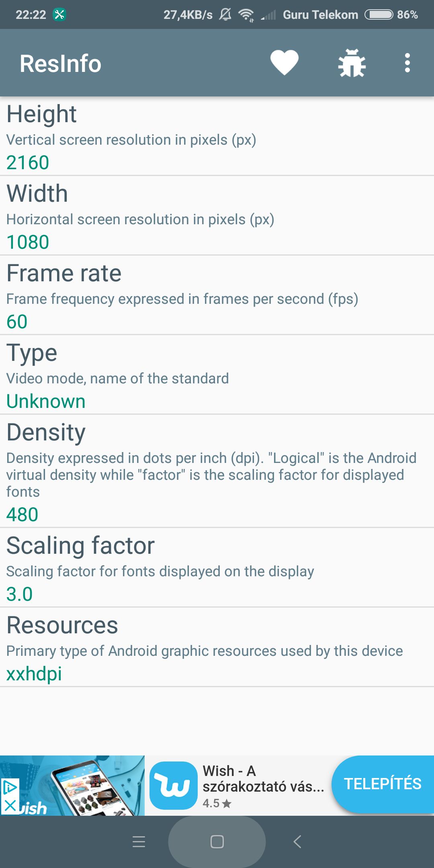Tap the ResInfo app title
Image resolution: width=434 pixels, height=868 pixels.
coord(60,63)
